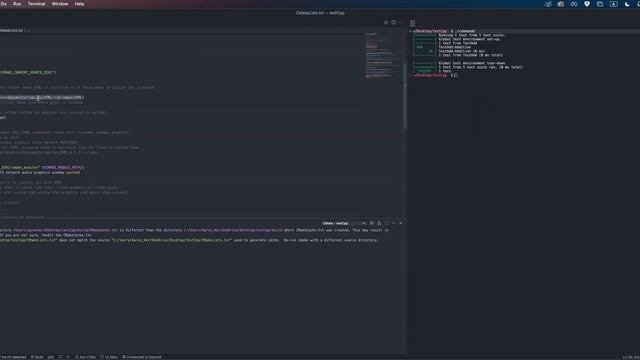Open the Window menu
Screen dimensions: 640x360
tap(60, 4)
